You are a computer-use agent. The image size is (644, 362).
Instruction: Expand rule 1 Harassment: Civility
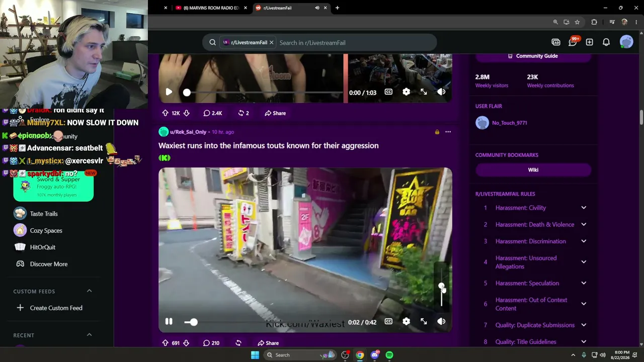(x=584, y=208)
